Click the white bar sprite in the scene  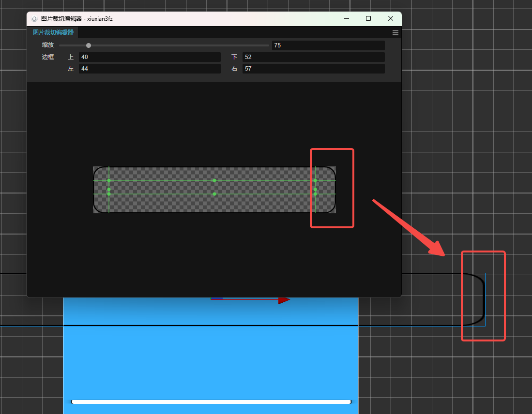211,402
